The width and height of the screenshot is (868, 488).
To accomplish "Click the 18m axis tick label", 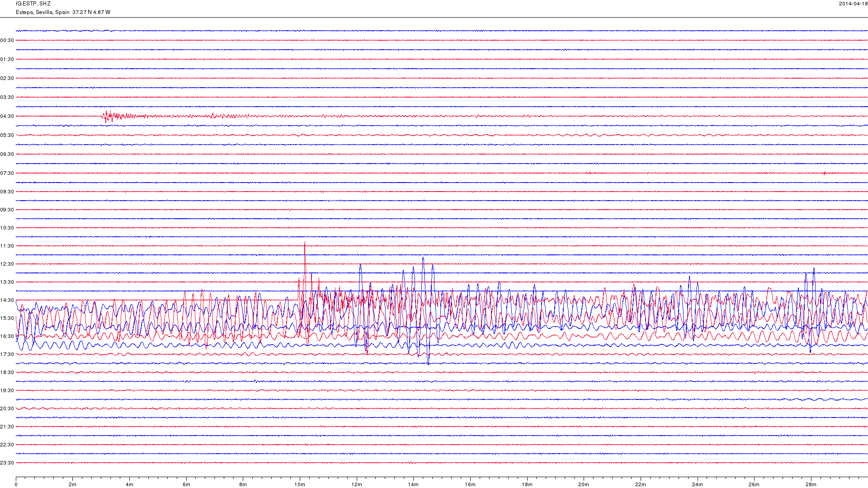I will click(527, 484).
